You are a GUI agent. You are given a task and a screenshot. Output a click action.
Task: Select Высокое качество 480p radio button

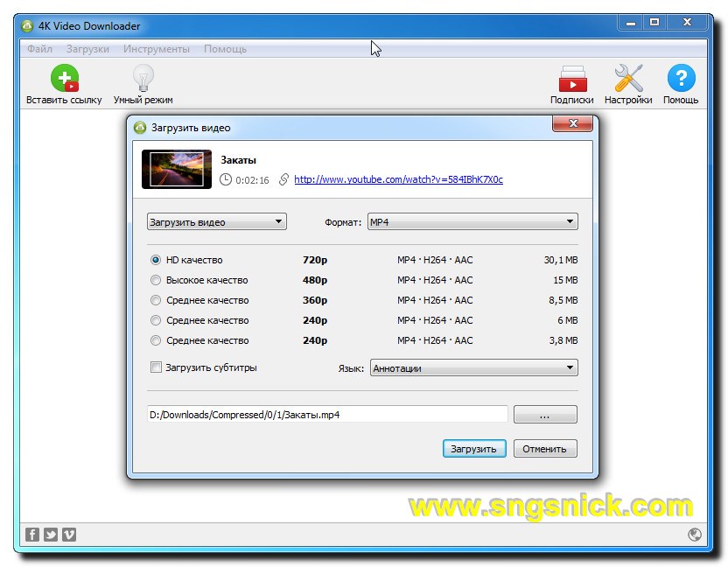point(156,280)
